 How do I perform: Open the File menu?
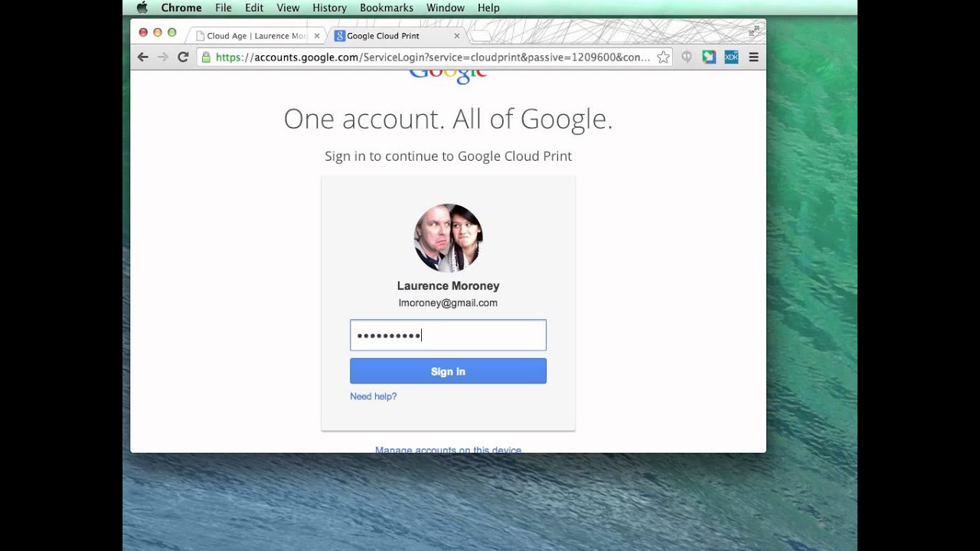tap(224, 8)
